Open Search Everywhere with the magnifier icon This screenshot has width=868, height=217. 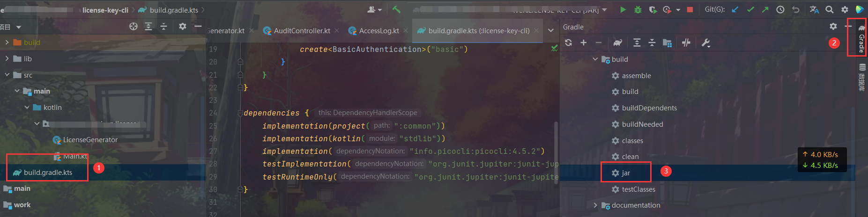coord(829,9)
